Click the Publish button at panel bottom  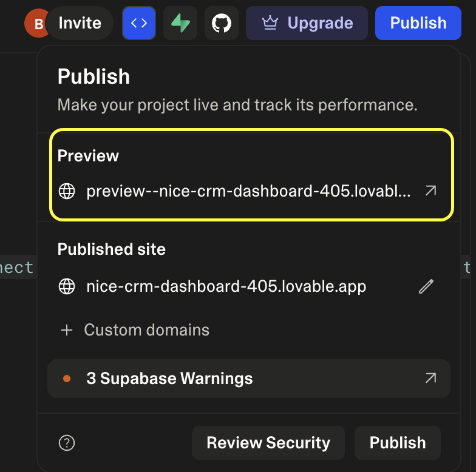397,443
